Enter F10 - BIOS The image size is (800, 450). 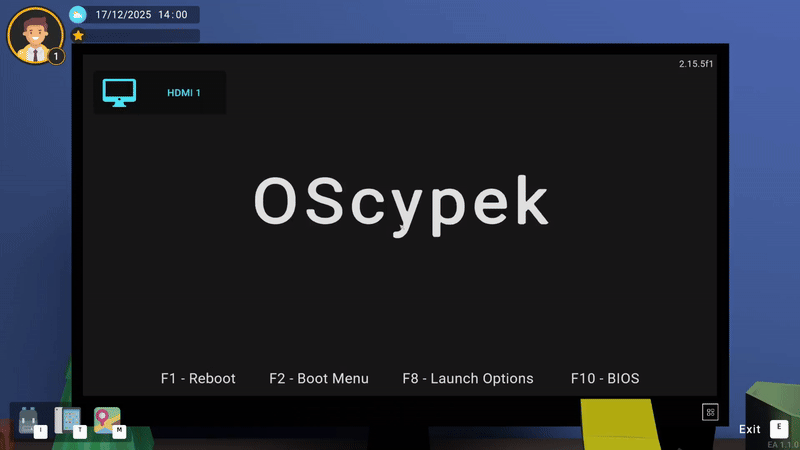point(605,378)
